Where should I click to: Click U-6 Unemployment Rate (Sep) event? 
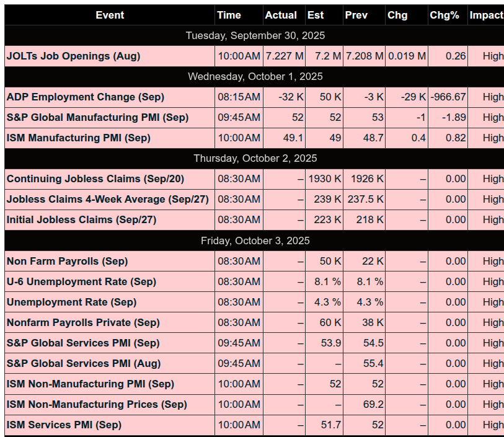[x=81, y=282]
